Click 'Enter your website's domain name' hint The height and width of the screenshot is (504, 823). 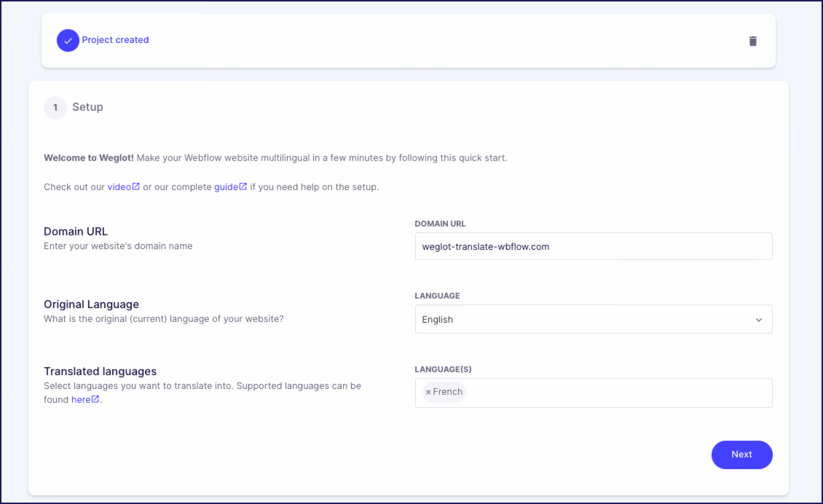tap(118, 246)
